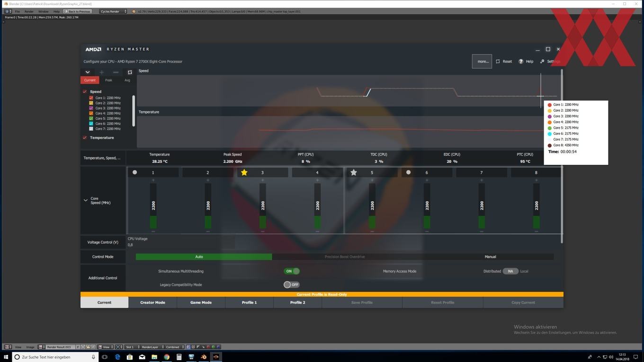Viewport: 644px width, 362px height.
Task: Toggle the Temperature graph checkbox
Action: pos(85,138)
